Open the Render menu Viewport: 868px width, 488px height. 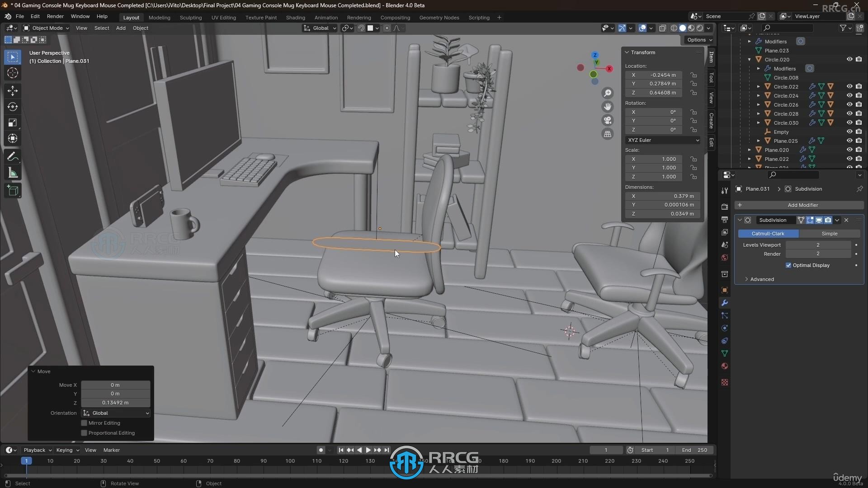click(x=55, y=16)
